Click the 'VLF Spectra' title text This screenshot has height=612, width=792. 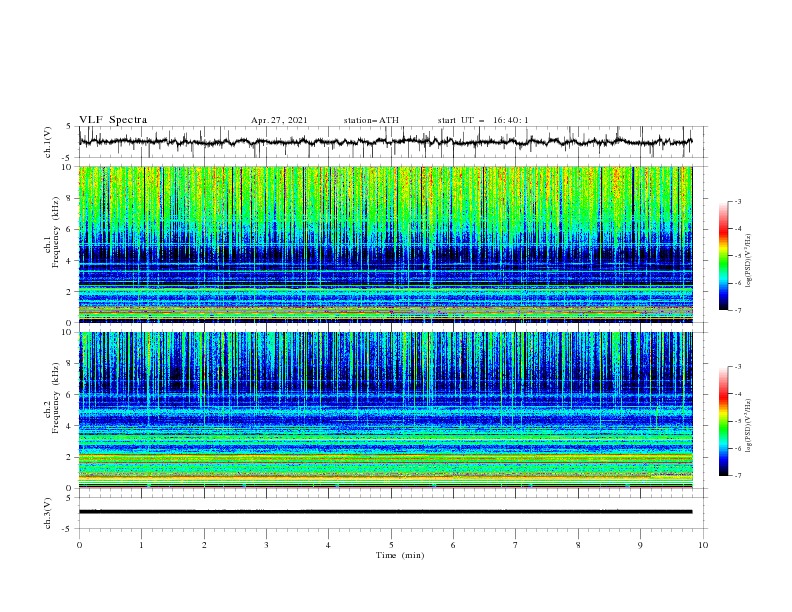[113, 120]
